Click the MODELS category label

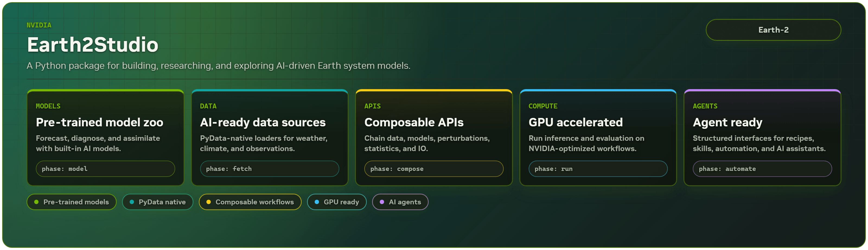click(x=48, y=106)
